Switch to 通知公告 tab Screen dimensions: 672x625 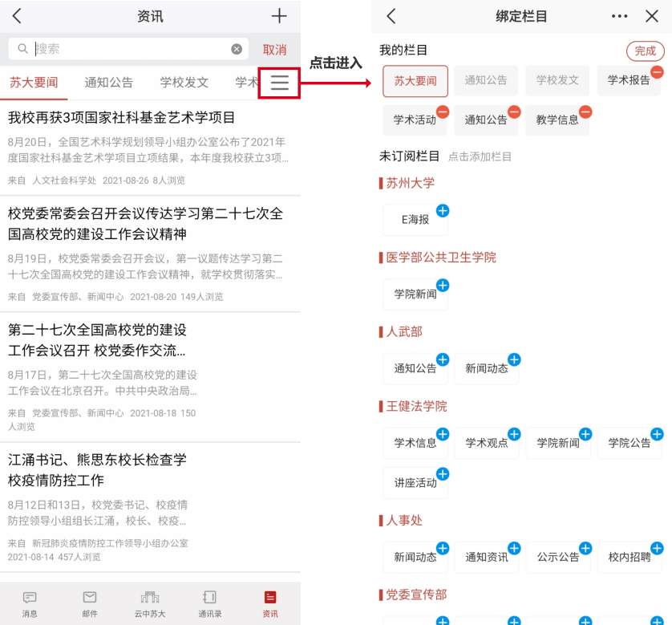[x=108, y=82]
